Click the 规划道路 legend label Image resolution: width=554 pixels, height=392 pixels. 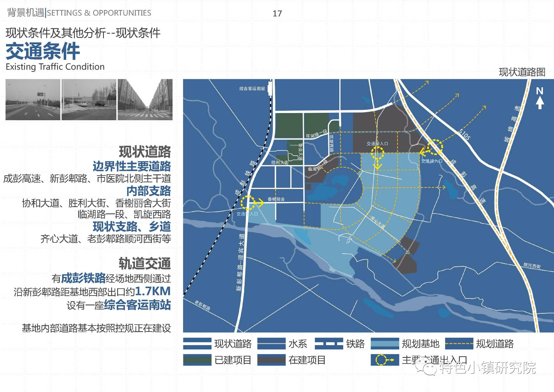[x=495, y=344]
